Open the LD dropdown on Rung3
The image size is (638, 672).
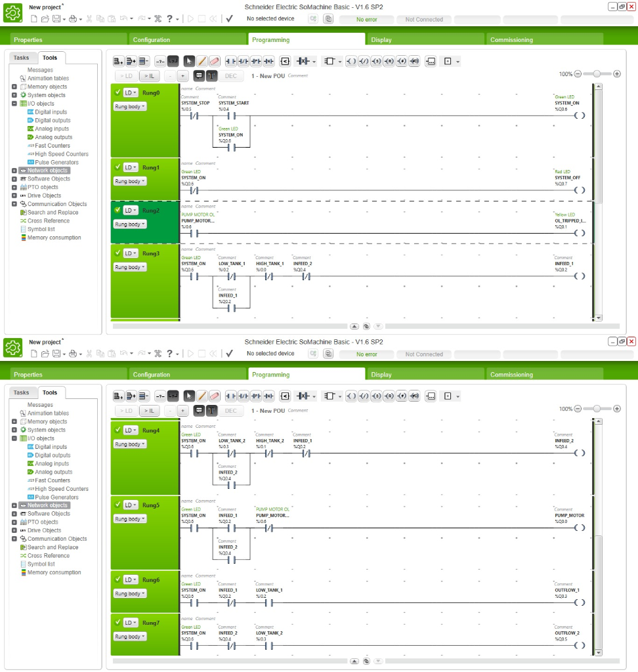(130, 253)
